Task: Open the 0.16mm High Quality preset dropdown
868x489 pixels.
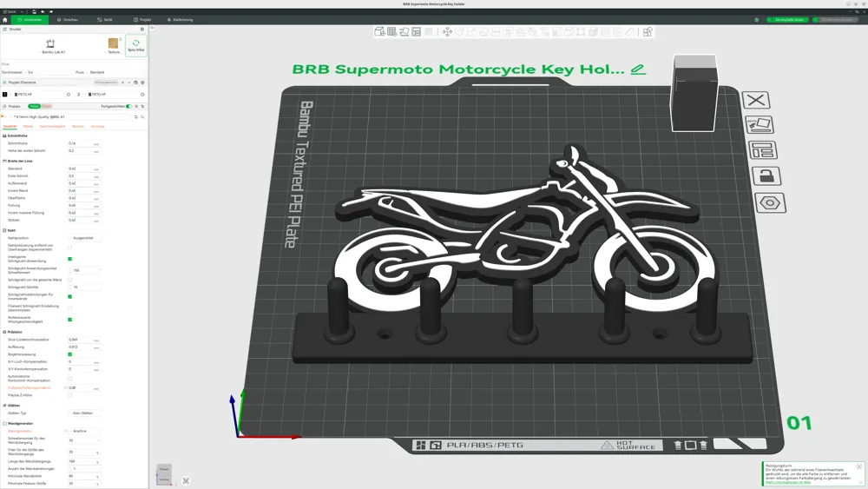Action: point(69,117)
